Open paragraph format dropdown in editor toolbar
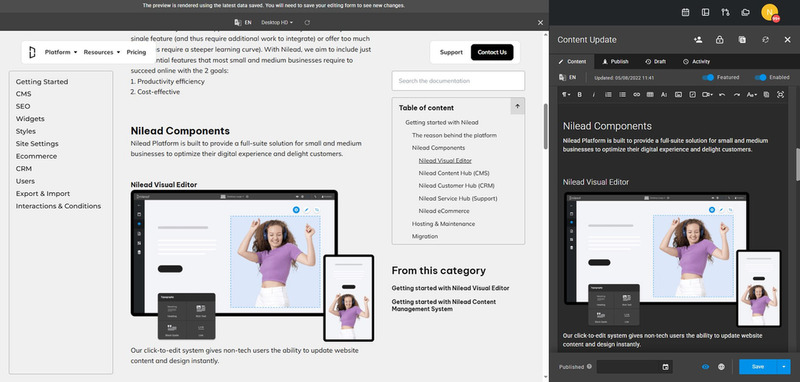 (x=566, y=94)
